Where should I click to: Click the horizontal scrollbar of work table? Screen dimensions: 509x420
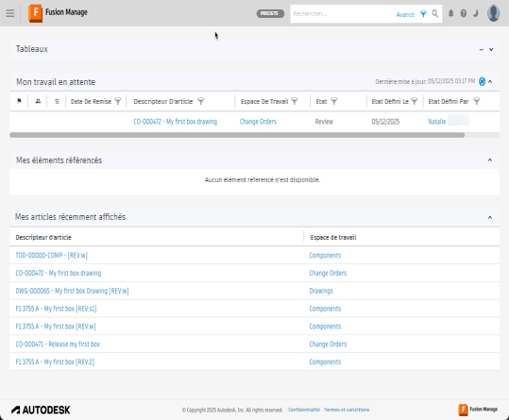[237, 135]
